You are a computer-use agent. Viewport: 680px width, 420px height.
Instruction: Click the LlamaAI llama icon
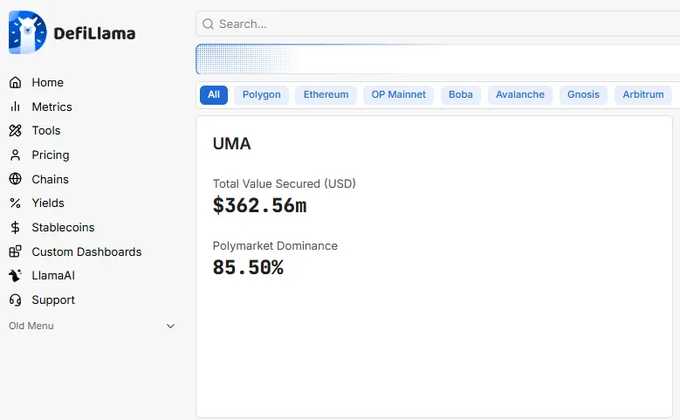point(15,276)
